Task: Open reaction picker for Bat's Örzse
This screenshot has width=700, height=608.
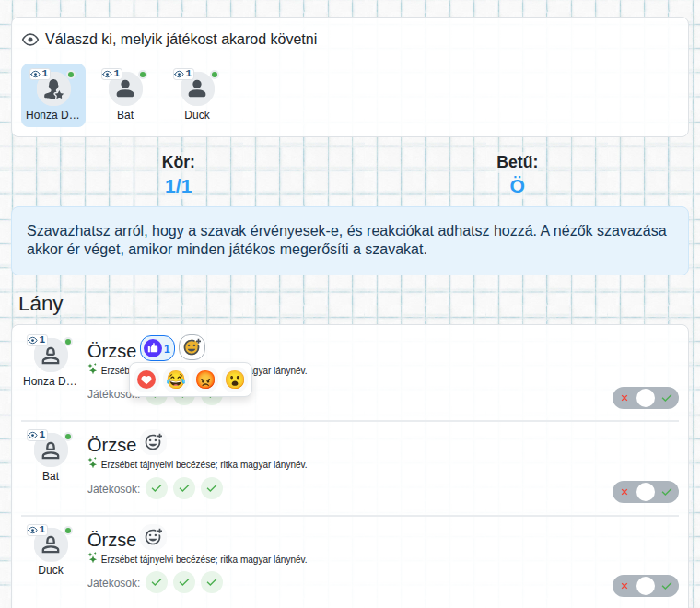Action: 153,442
